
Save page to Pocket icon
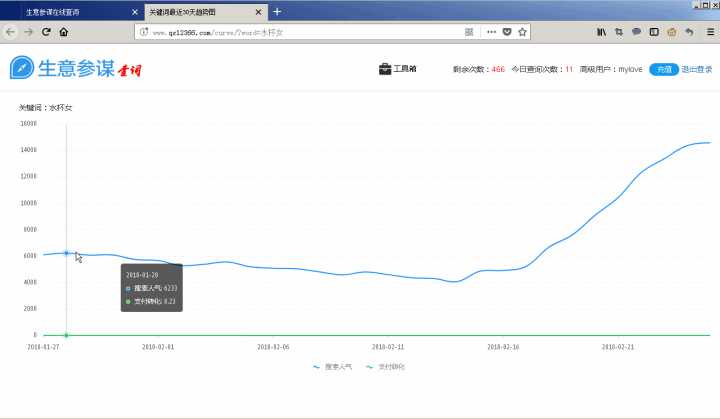click(506, 32)
